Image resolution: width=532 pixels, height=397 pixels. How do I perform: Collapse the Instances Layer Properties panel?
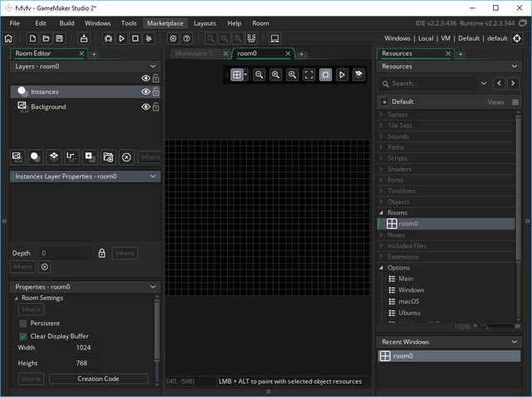click(x=153, y=176)
